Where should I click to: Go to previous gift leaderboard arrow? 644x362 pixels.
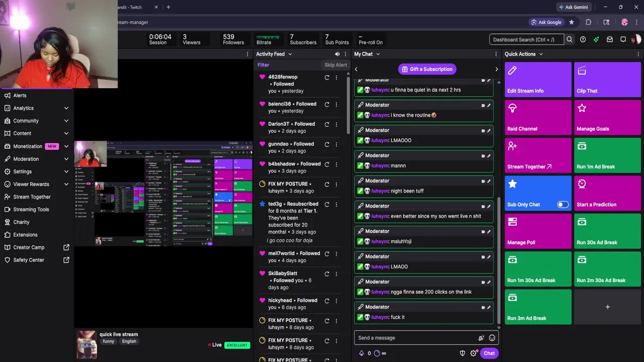356,69
